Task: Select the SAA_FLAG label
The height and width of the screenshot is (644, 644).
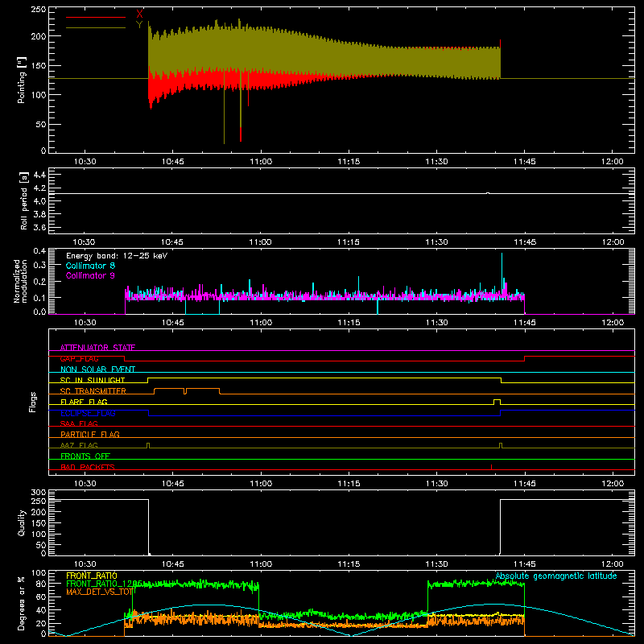Action: click(79, 423)
